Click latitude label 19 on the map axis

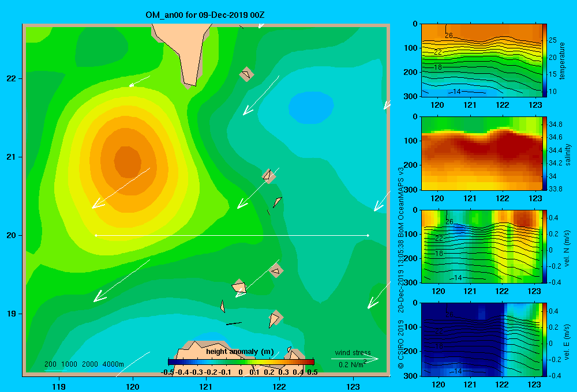pos(12,314)
